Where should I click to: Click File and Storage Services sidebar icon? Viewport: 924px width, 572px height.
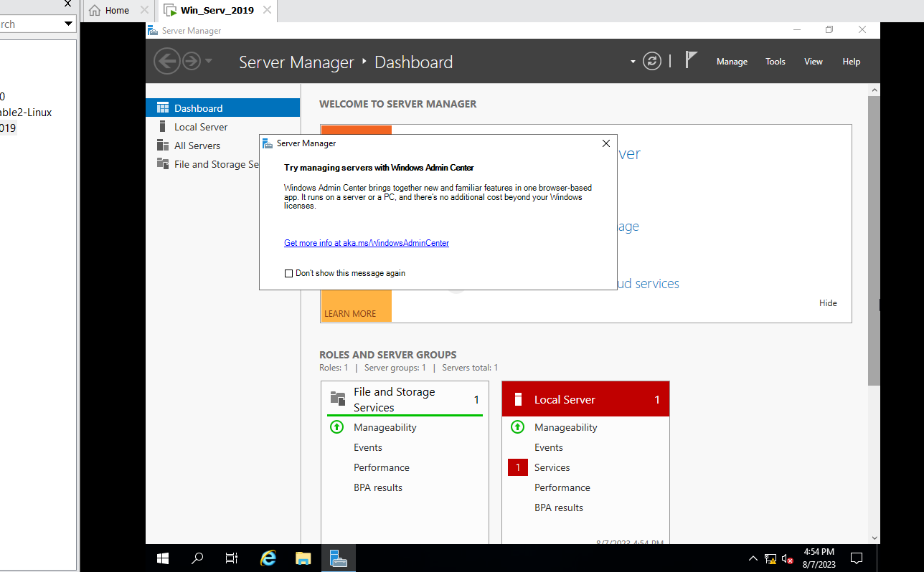[x=163, y=163]
